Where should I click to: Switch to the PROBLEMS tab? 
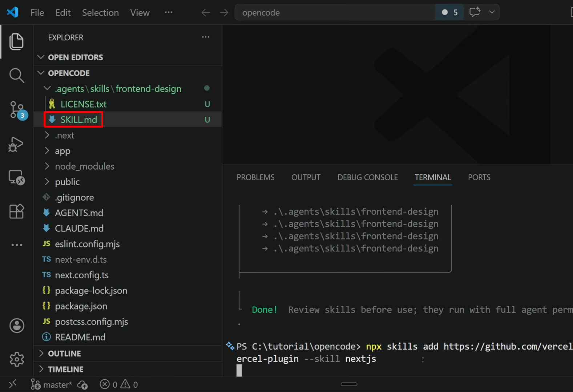click(x=255, y=177)
